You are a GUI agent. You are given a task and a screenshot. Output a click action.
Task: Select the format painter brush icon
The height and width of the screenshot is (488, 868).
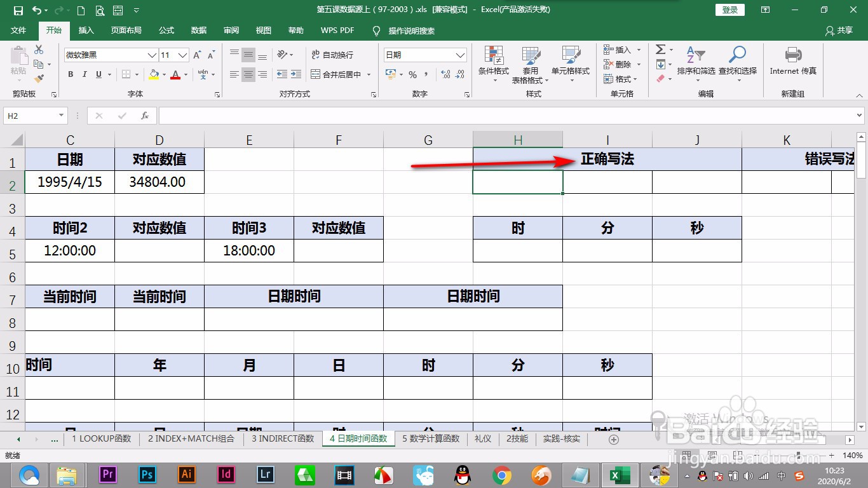tap(37, 78)
